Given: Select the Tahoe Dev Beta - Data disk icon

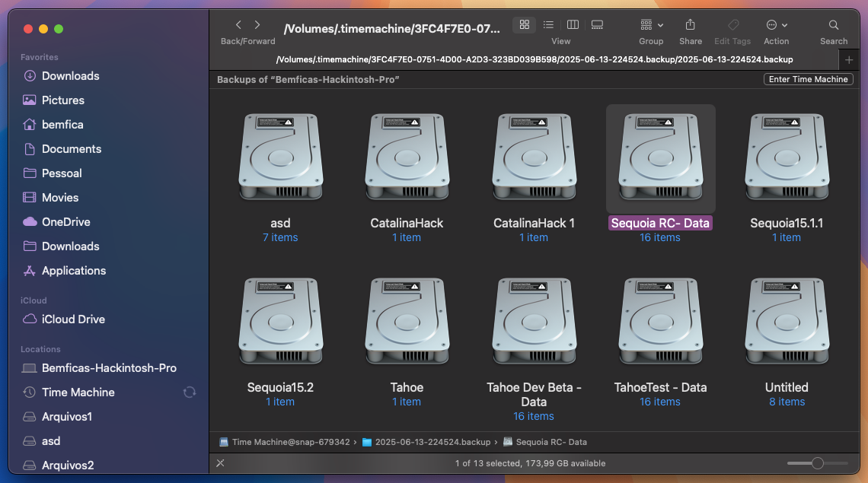Looking at the screenshot, I should (x=534, y=322).
